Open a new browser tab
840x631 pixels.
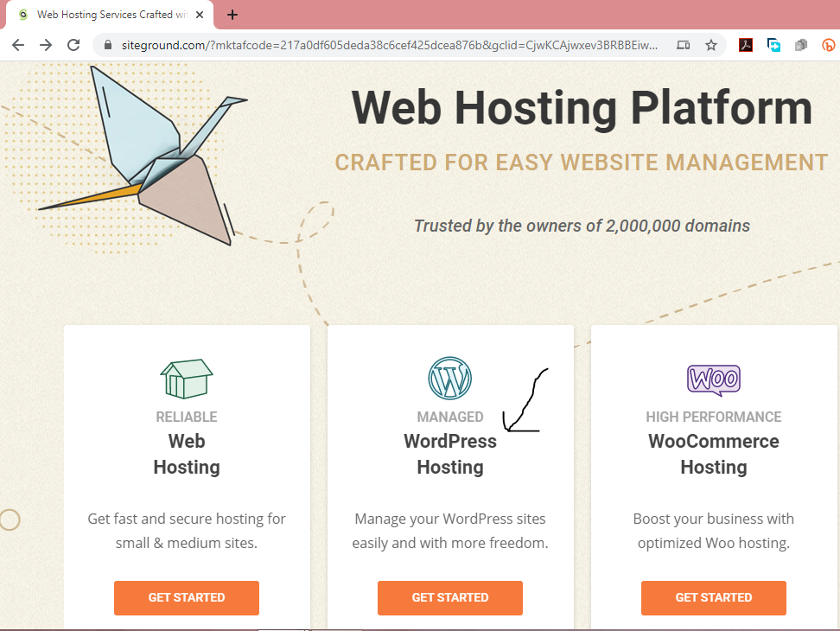coord(232,15)
